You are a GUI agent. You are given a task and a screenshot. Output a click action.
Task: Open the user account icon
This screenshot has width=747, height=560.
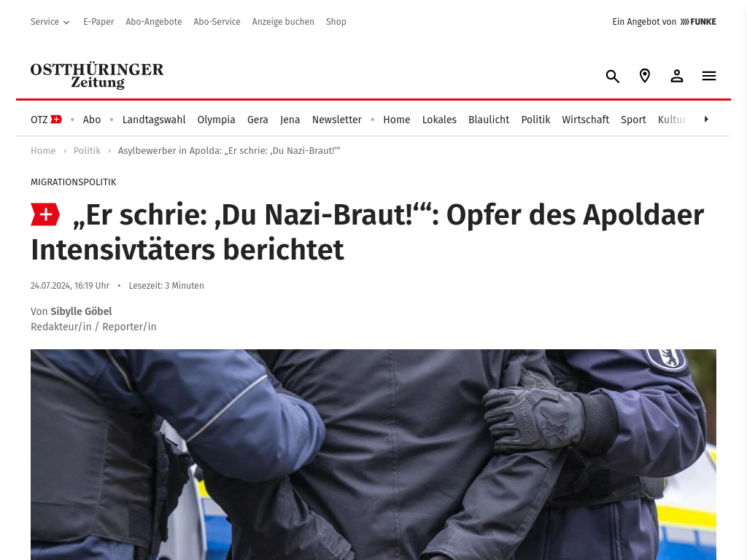tap(677, 76)
